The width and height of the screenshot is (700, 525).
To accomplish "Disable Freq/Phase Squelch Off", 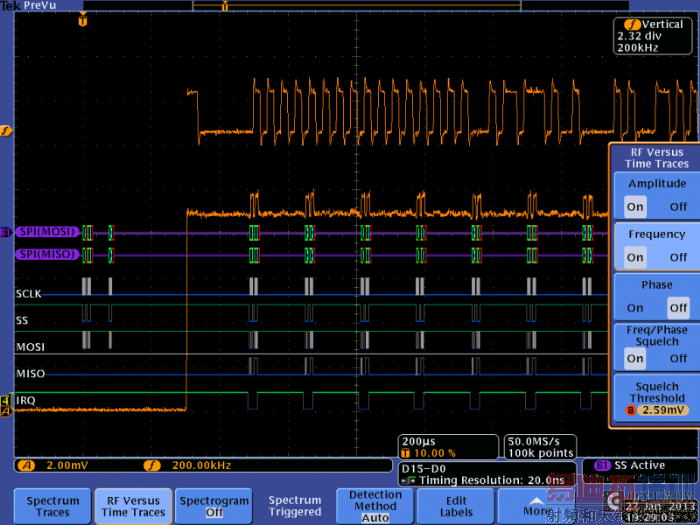I will (x=678, y=358).
